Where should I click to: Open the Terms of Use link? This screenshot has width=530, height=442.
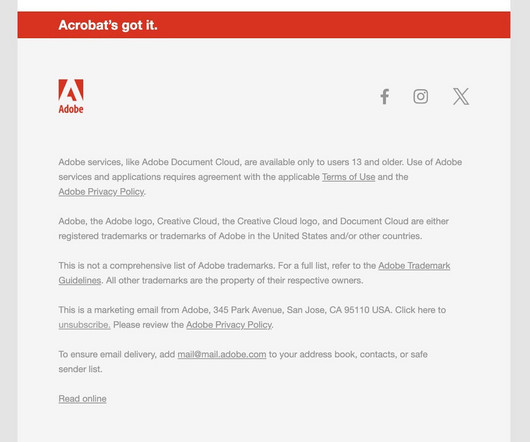coord(348,177)
